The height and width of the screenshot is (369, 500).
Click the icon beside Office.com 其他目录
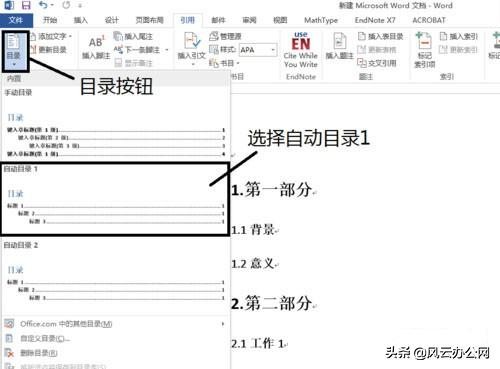pyautogui.click(x=10, y=324)
